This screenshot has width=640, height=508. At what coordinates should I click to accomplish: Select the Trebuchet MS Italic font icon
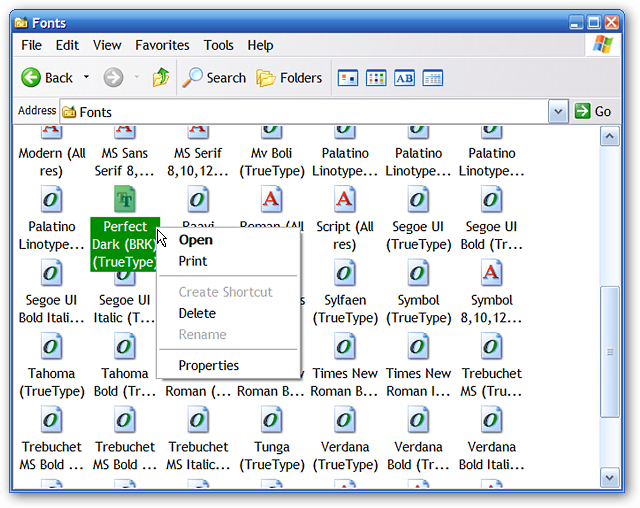click(x=198, y=419)
